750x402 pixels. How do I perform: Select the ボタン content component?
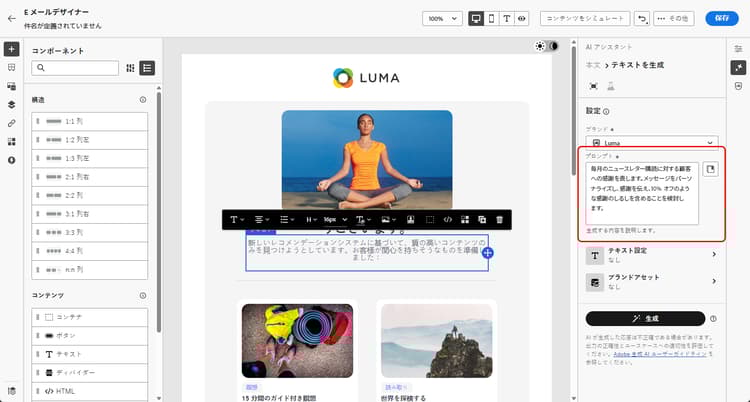(89, 336)
